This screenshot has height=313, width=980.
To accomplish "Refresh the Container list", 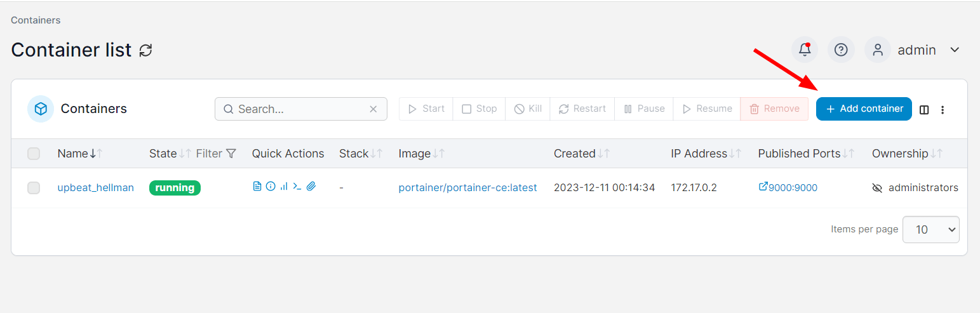I will point(146,50).
